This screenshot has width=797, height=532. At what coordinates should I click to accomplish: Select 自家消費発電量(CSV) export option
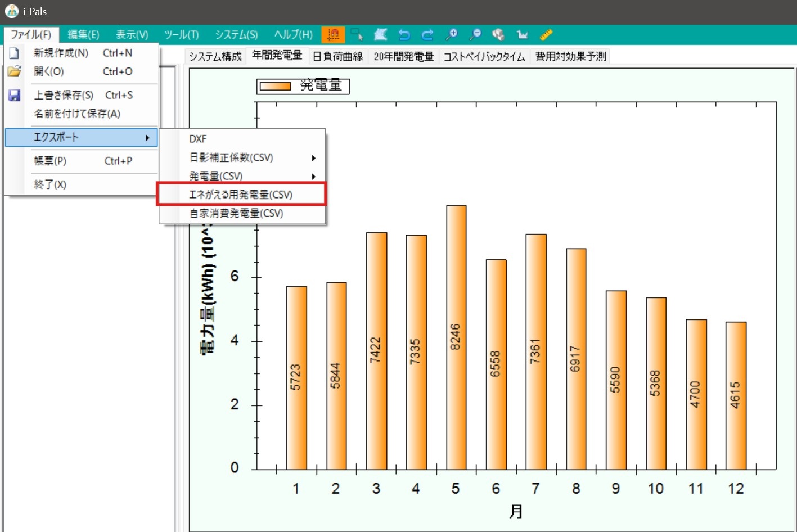242,213
